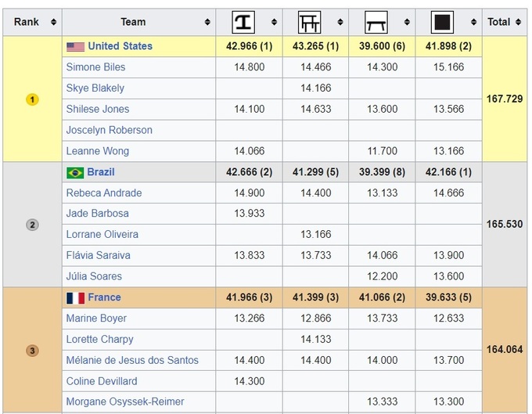Screen dimensions: 532x414
Task: Follow the Mélanie de Jesus dos Santos link
Action: pos(132,360)
